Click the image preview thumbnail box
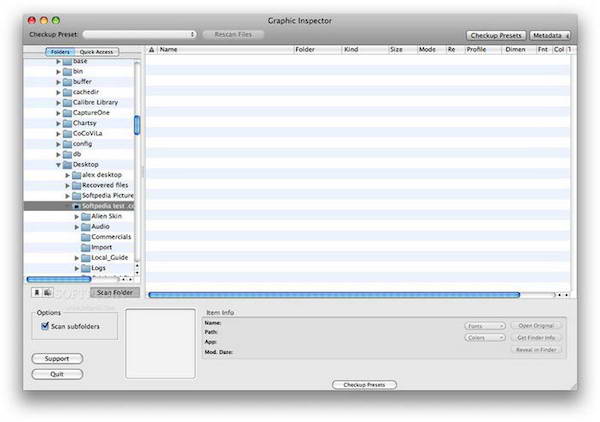The image size is (600, 422). point(161,344)
